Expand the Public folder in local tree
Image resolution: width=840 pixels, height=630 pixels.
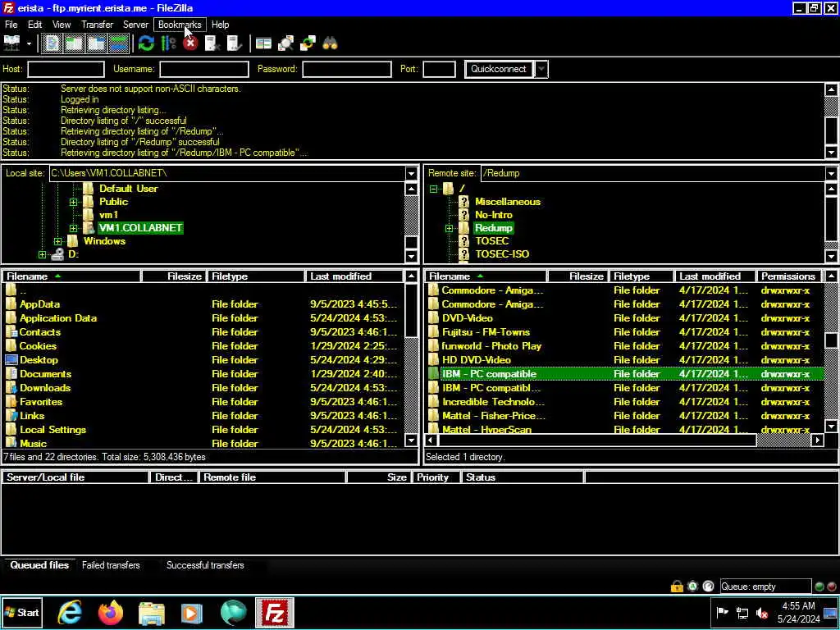pos(73,202)
